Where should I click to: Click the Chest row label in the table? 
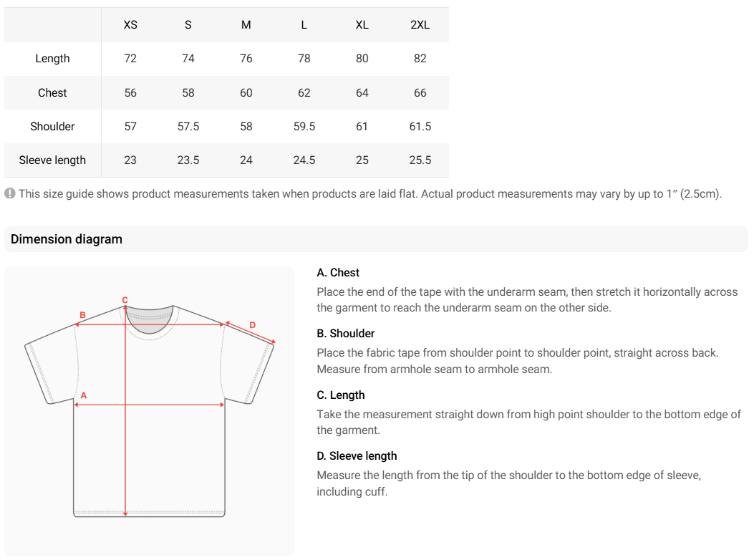tap(52, 92)
